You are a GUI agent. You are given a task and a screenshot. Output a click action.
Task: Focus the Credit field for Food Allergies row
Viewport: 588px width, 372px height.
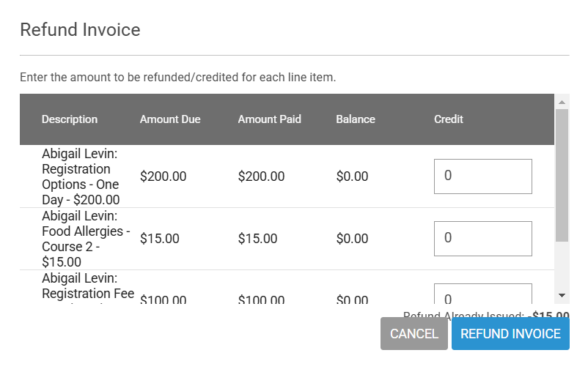[x=482, y=239]
